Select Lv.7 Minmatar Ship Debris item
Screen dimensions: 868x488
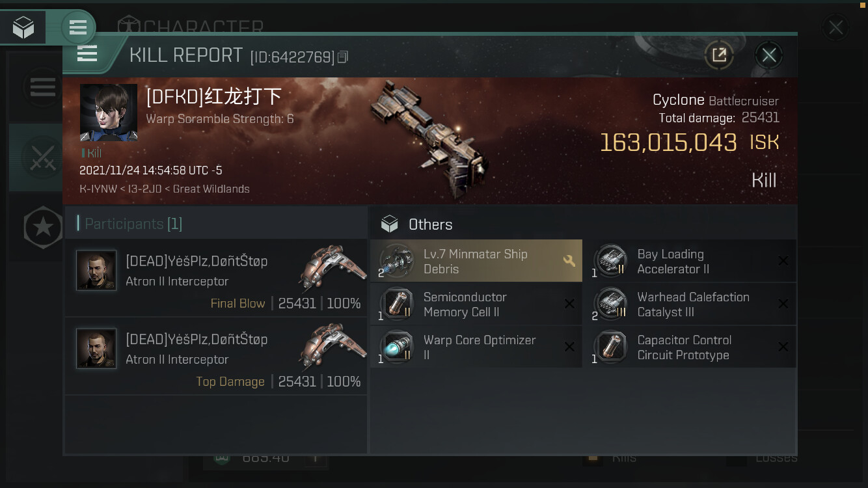pos(476,261)
